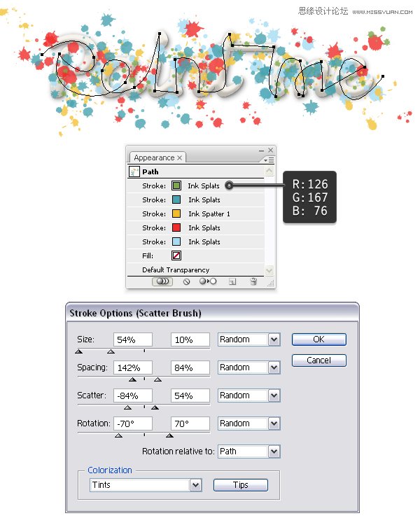Click the left Size slider handle
The height and width of the screenshot is (525, 420).
[79, 351]
